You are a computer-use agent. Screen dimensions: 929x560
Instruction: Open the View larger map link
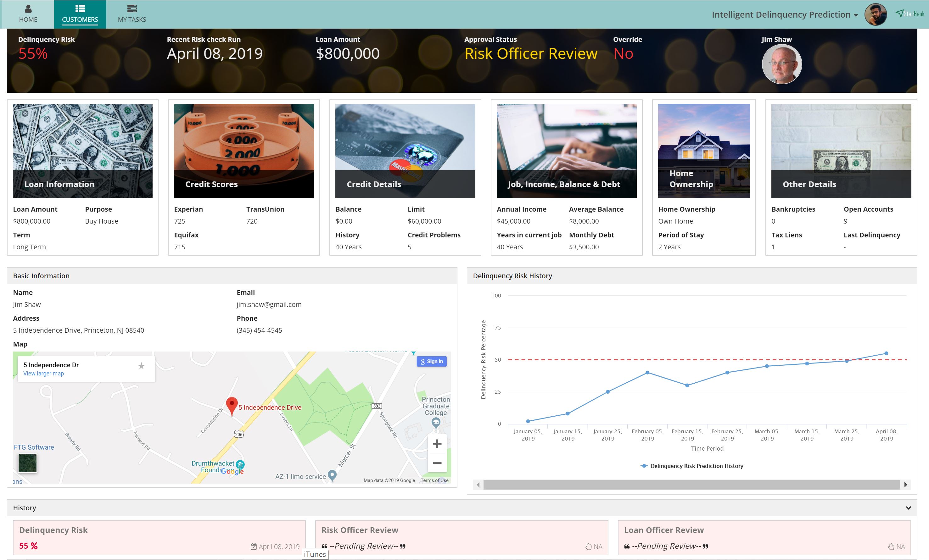43,374
